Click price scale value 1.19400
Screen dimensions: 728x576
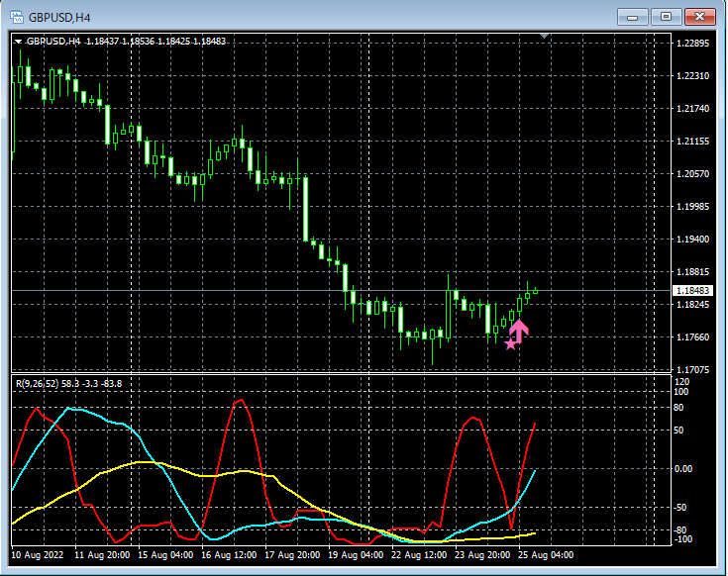tap(692, 240)
